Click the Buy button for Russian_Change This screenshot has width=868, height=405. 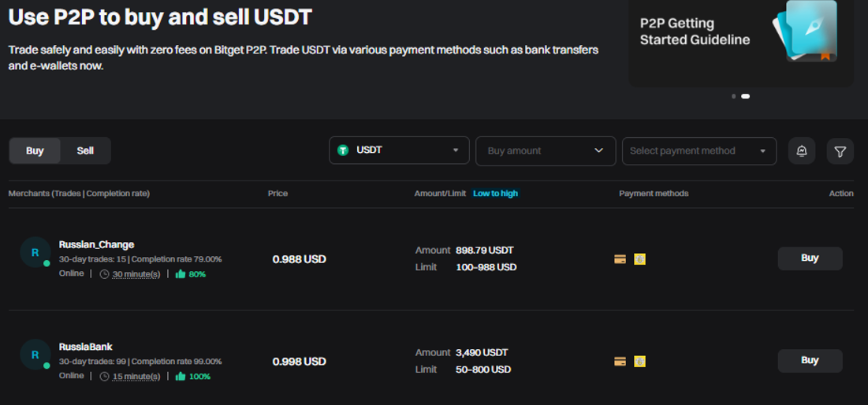pos(810,258)
